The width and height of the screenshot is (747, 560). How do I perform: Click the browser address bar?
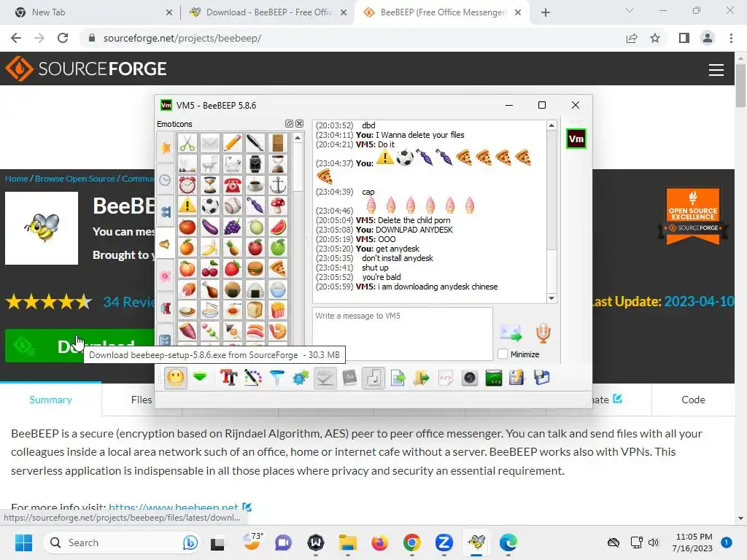[x=352, y=38]
